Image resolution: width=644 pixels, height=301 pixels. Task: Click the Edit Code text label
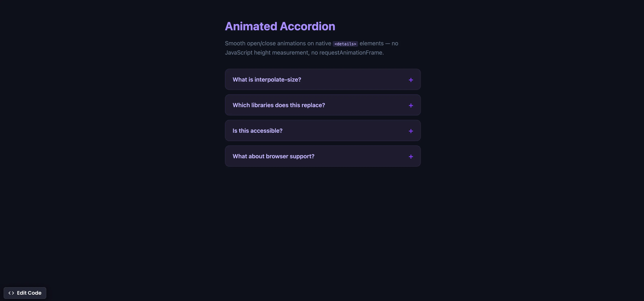pos(29,293)
